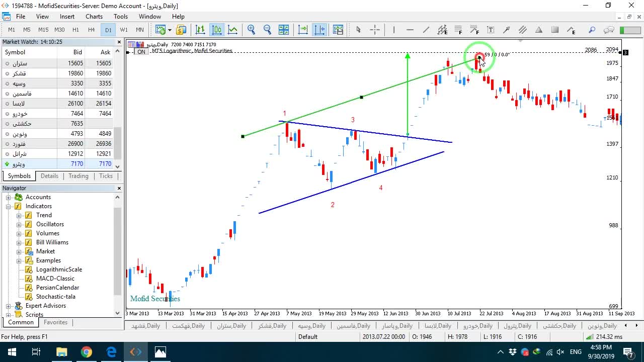Open the Tools menu

point(121,17)
